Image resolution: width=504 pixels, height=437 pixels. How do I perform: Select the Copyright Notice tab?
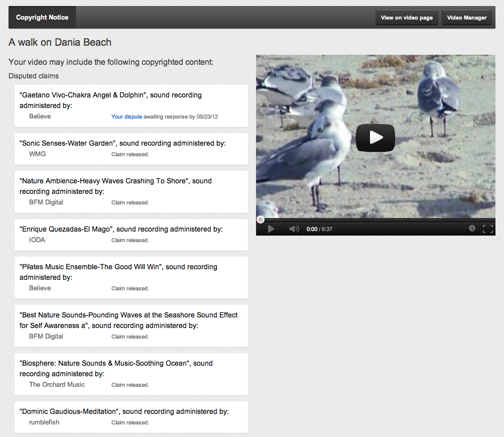42,18
